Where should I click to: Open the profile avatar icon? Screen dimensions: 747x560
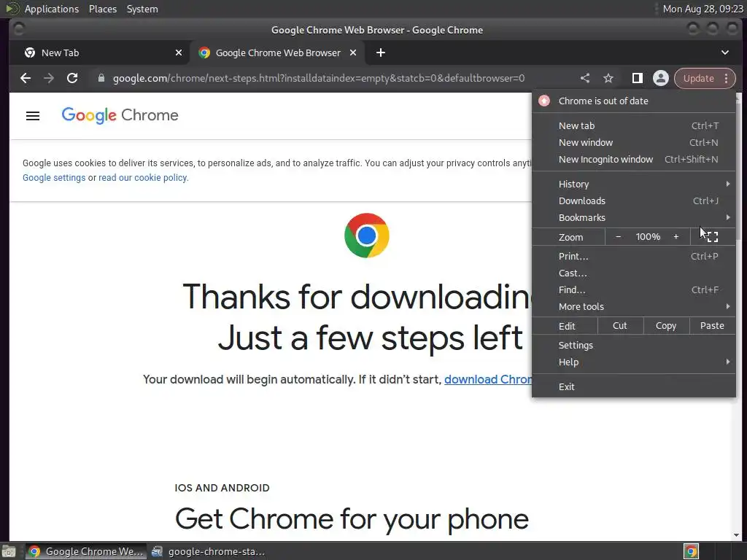click(x=661, y=78)
